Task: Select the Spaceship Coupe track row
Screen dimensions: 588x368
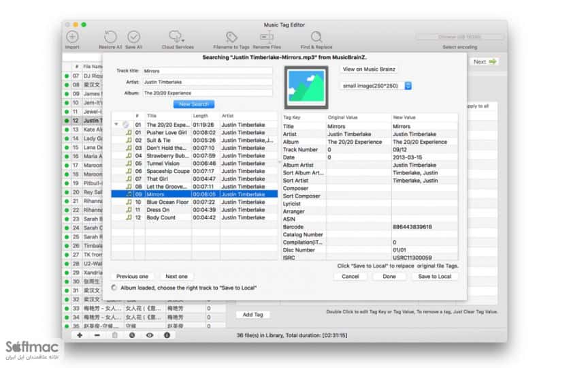Action: [x=194, y=171]
